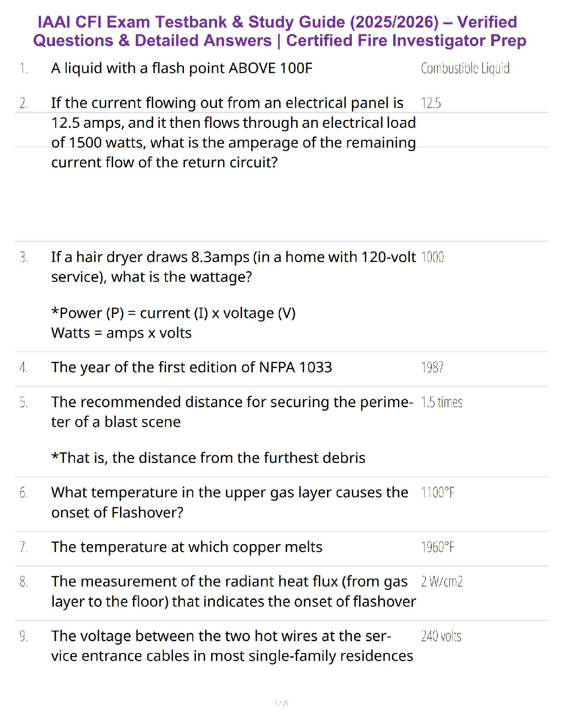Click the answer "240 volts"
This screenshot has height=728, width=563.
click(441, 636)
